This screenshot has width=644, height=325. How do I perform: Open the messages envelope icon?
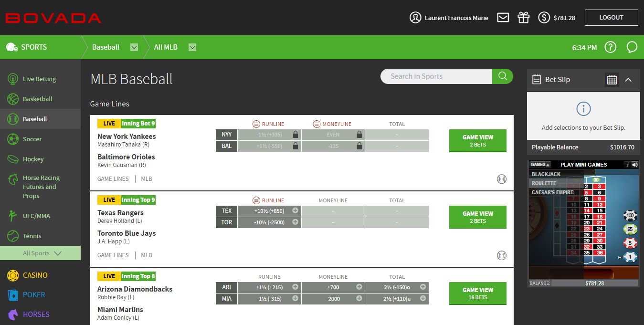point(503,18)
